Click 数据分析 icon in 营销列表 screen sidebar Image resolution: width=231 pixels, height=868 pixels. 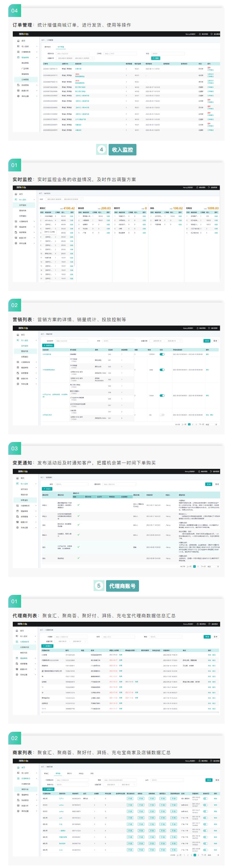click(18, 378)
